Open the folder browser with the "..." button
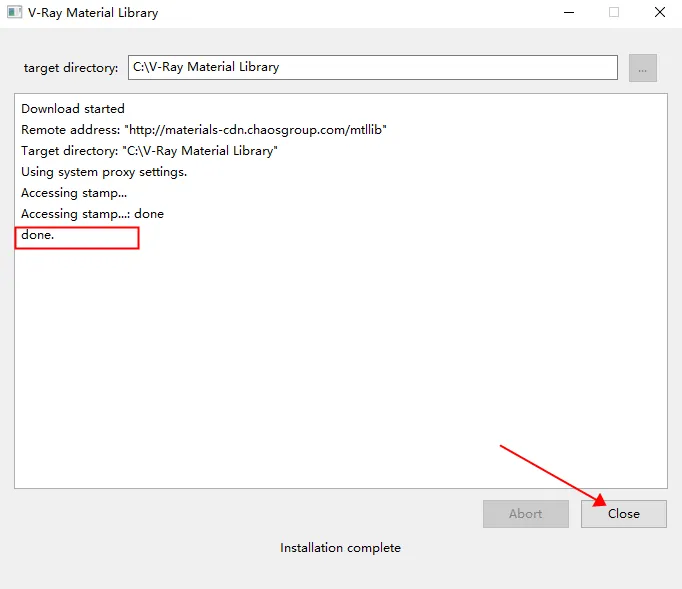The height and width of the screenshot is (589, 682). click(643, 68)
